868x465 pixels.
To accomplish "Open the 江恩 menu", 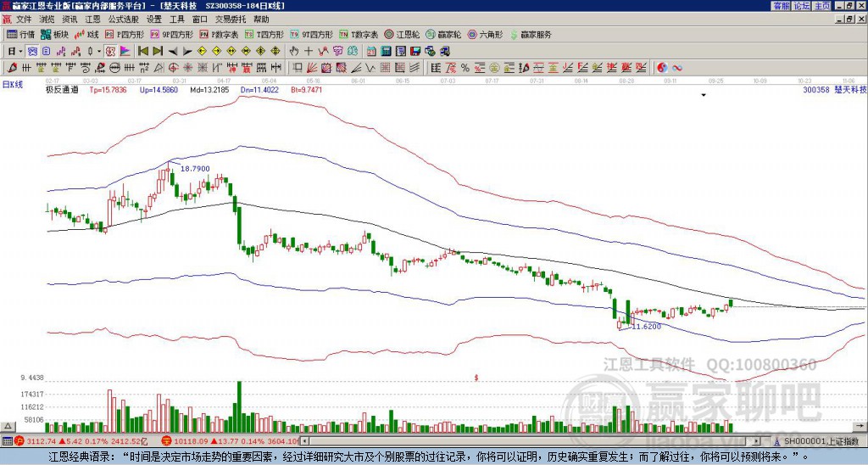I will tap(93, 20).
